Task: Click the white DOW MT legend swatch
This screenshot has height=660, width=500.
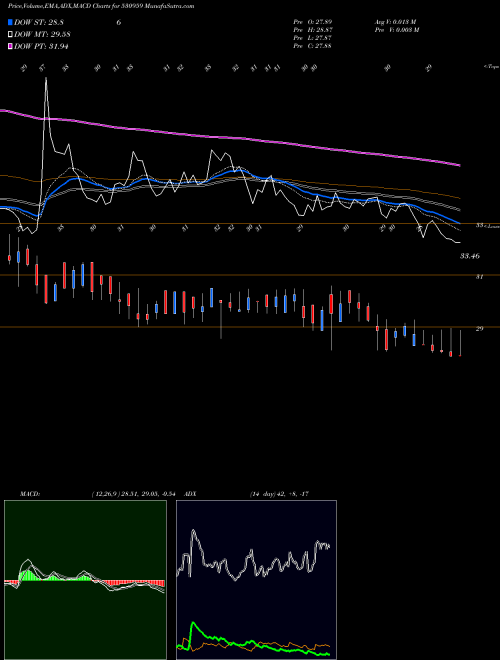Action: pyautogui.click(x=11, y=35)
